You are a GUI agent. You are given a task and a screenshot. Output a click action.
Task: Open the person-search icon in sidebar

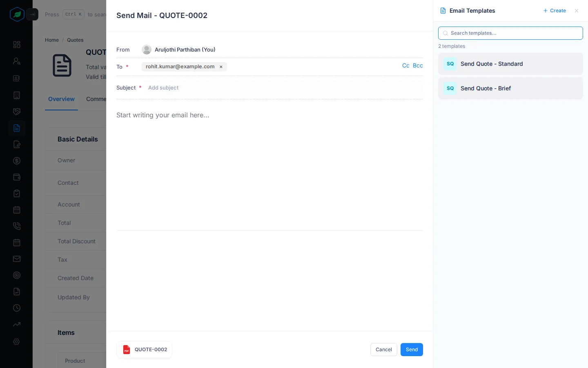click(17, 61)
